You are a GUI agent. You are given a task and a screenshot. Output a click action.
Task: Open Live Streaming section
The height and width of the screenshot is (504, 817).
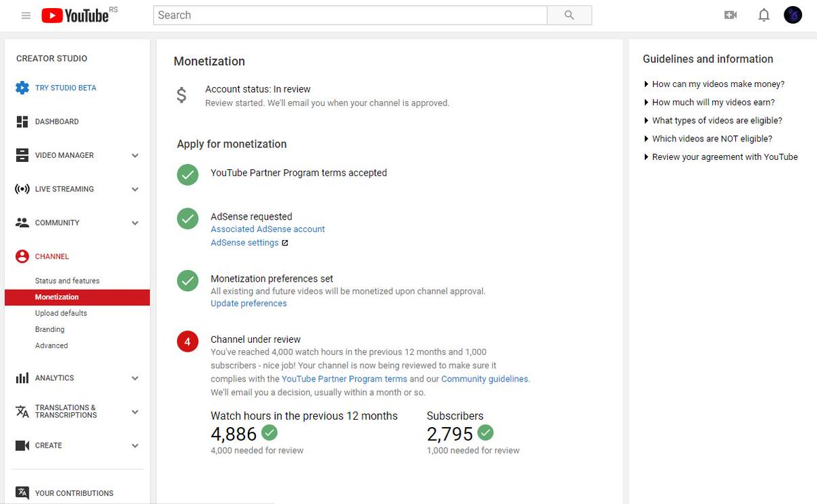[x=64, y=189]
